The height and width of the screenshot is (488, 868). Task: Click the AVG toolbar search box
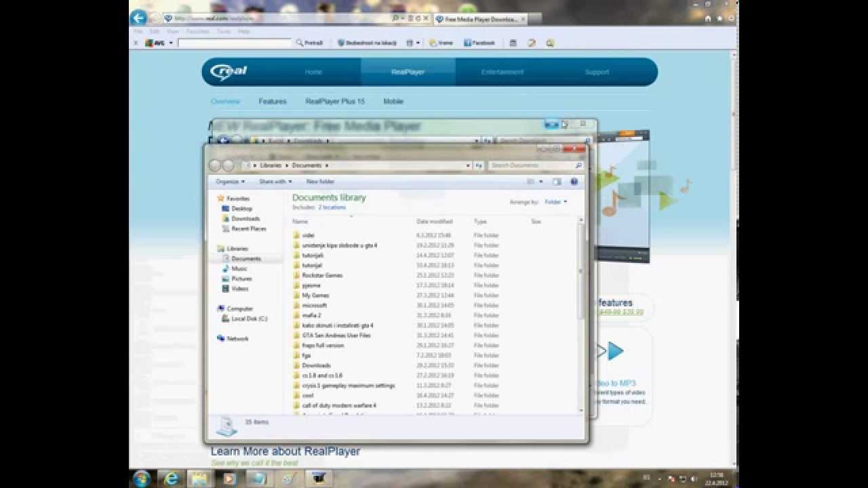[x=235, y=43]
